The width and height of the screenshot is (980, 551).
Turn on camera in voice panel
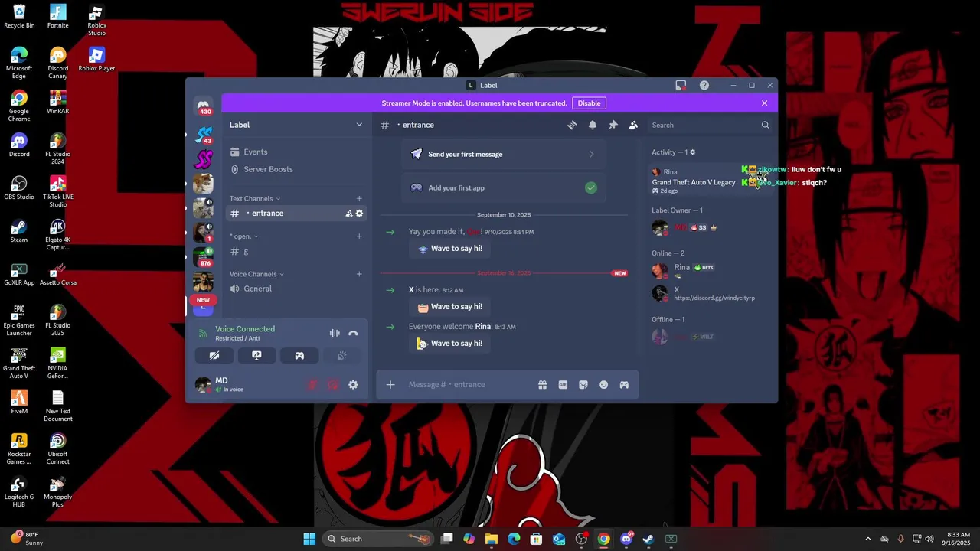(x=214, y=356)
